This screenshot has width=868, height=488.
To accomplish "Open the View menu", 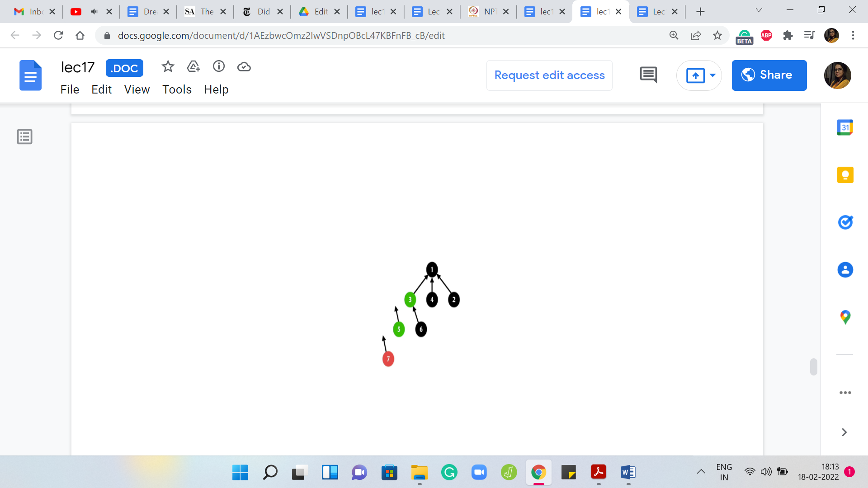I will tap(137, 89).
